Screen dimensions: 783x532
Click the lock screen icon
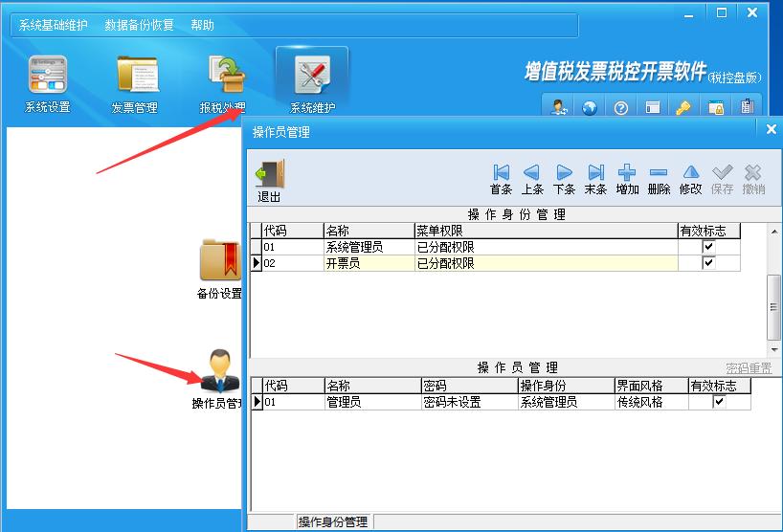(x=716, y=107)
